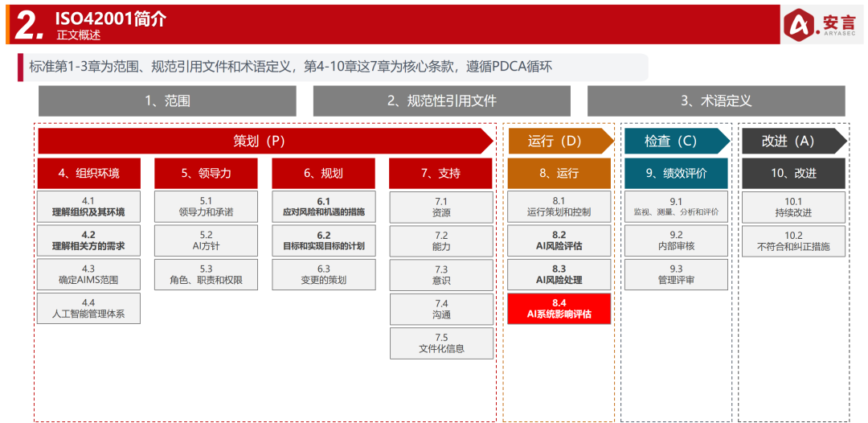Click box 5.3 角色、职责和权限

pos(206,274)
